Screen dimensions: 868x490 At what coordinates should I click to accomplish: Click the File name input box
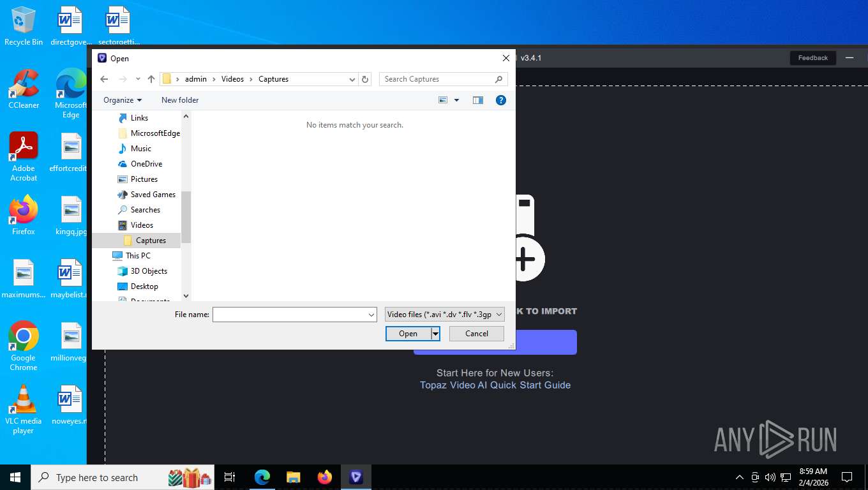[289, 315]
